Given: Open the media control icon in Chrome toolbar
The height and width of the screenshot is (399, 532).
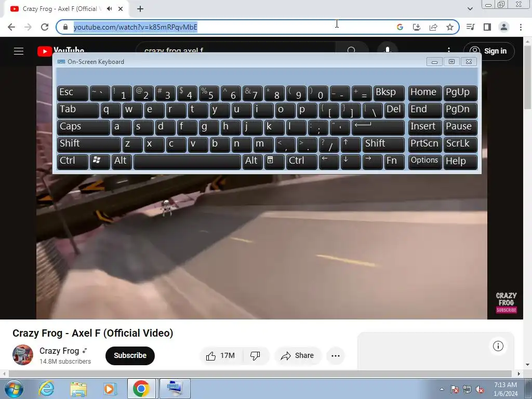Looking at the screenshot, I should coord(471,27).
